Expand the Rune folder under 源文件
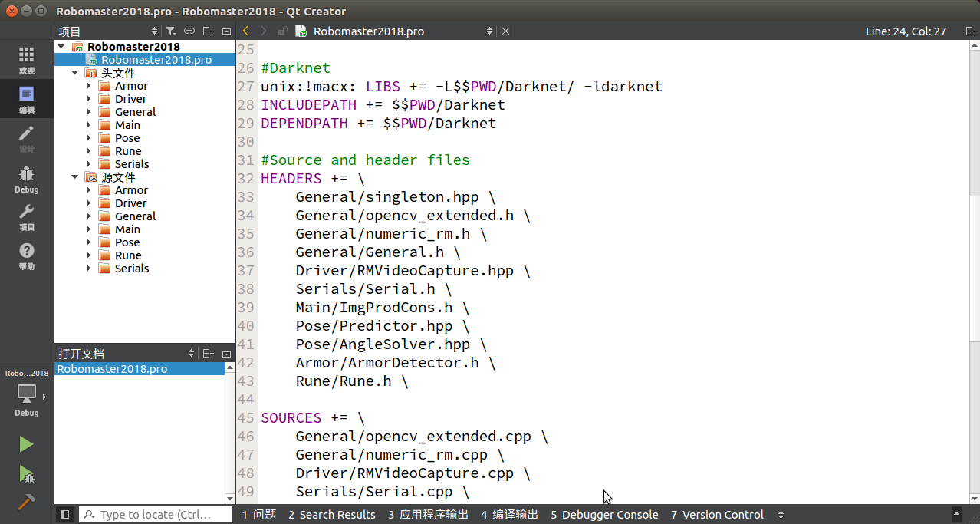The image size is (980, 524). 89,255
